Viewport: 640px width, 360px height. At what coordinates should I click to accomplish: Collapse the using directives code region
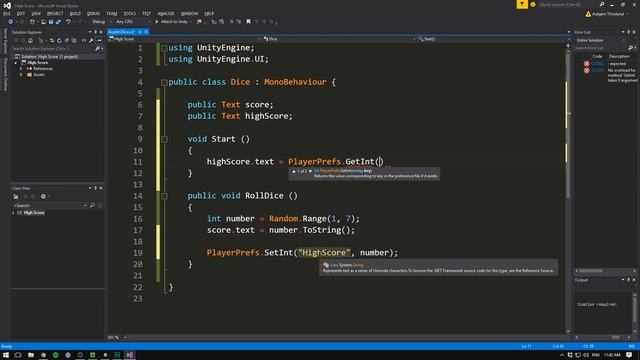point(164,48)
